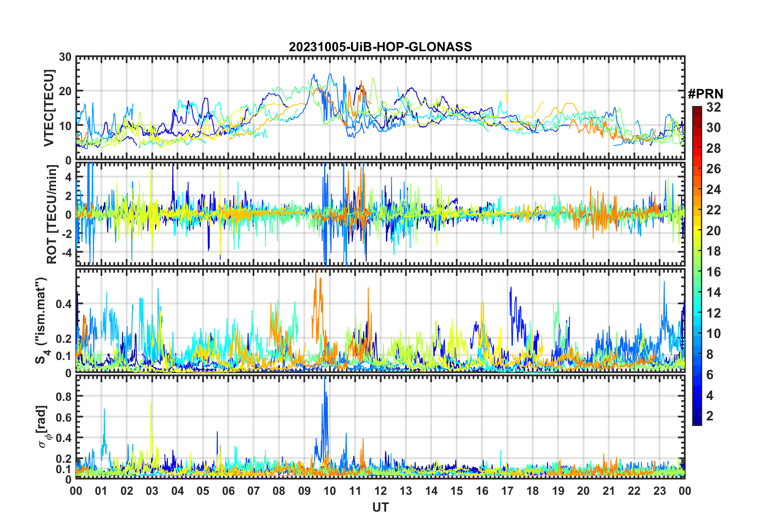Select the VTEC[TECU] y-axis label

[x=49, y=108]
